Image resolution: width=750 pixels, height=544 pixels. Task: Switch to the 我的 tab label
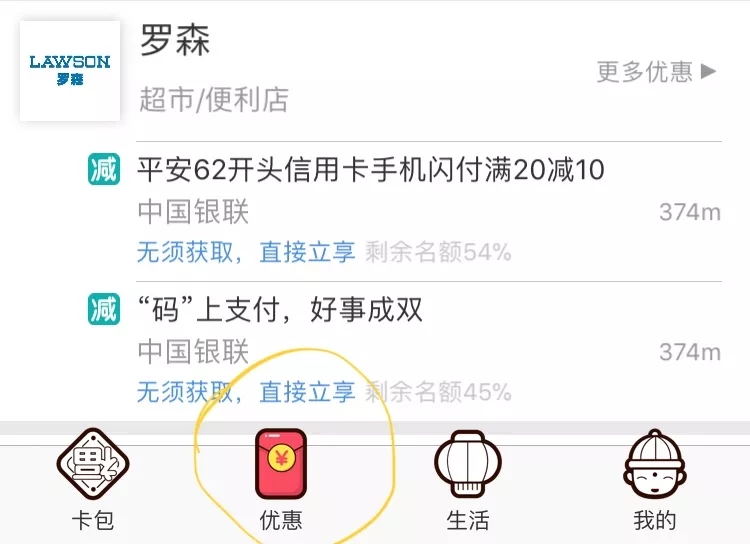(655, 520)
